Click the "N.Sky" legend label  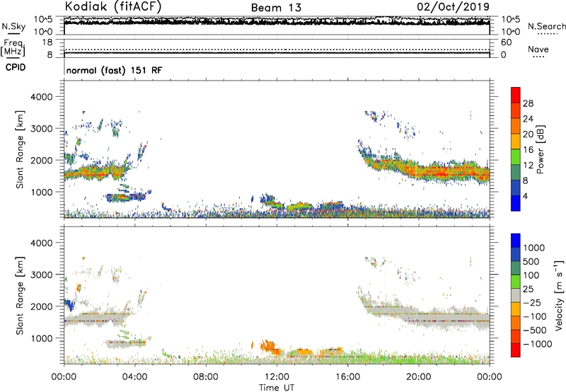click(13, 26)
